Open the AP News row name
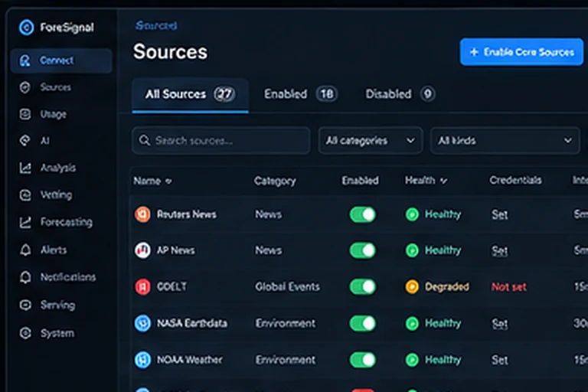 point(175,250)
